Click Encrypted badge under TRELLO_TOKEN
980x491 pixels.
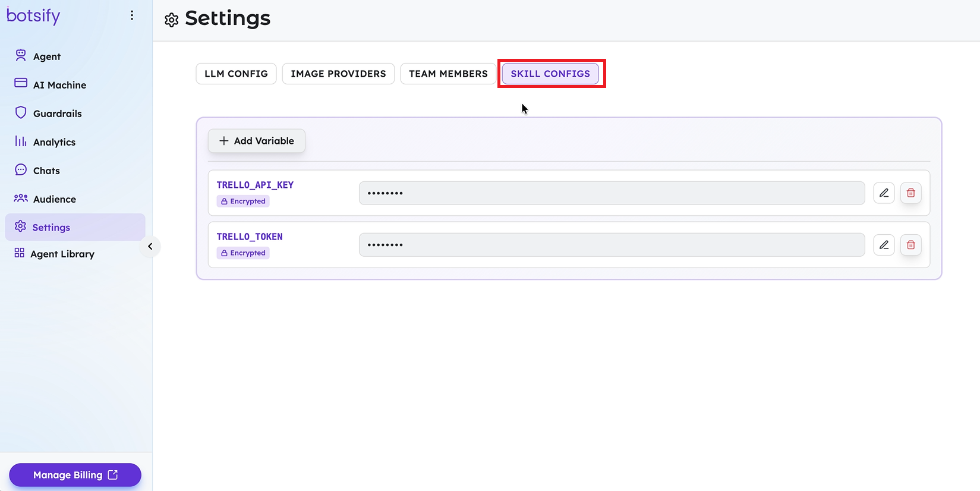(x=243, y=253)
